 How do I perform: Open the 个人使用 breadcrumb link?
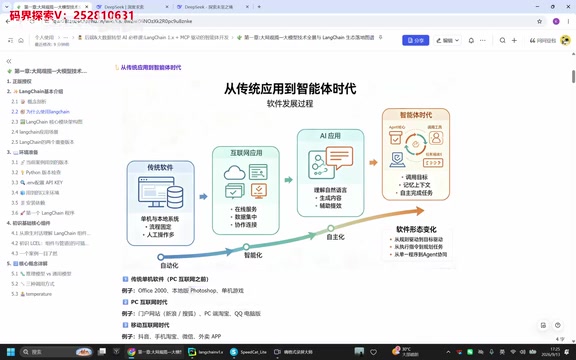tap(44, 37)
